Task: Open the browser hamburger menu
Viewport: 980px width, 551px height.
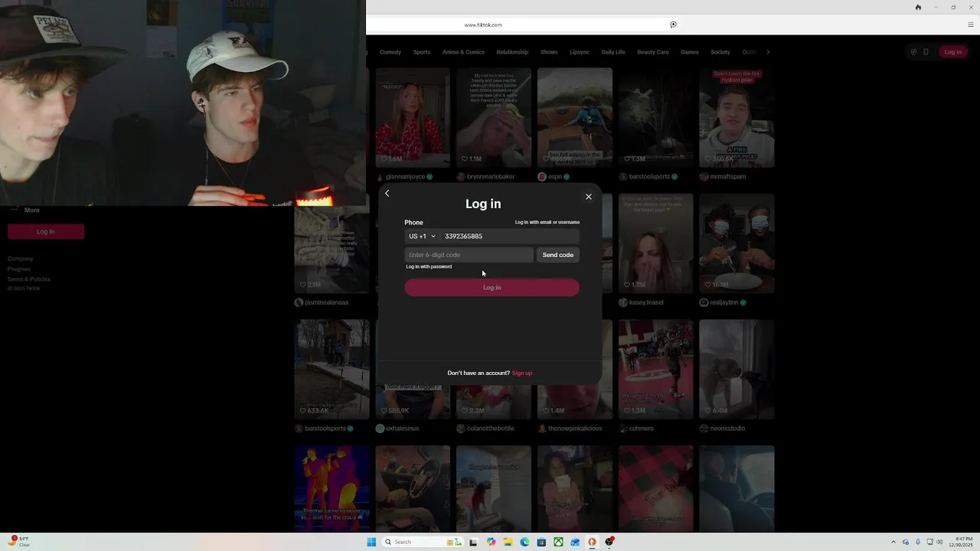Action: [971, 24]
